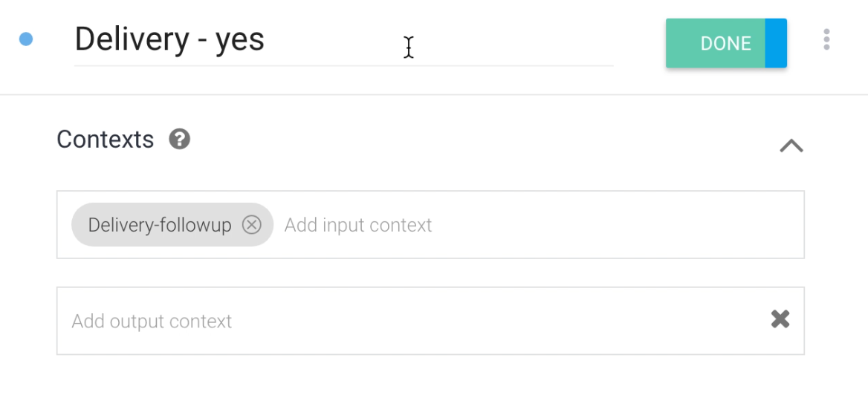Open the Contexts help question mark
The image size is (868, 395).
tap(179, 139)
